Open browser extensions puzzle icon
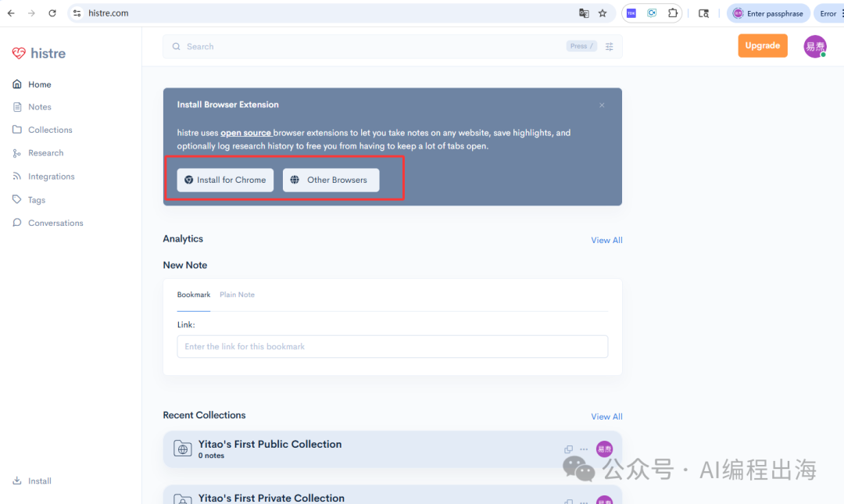844x504 pixels. (x=672, y=13)
